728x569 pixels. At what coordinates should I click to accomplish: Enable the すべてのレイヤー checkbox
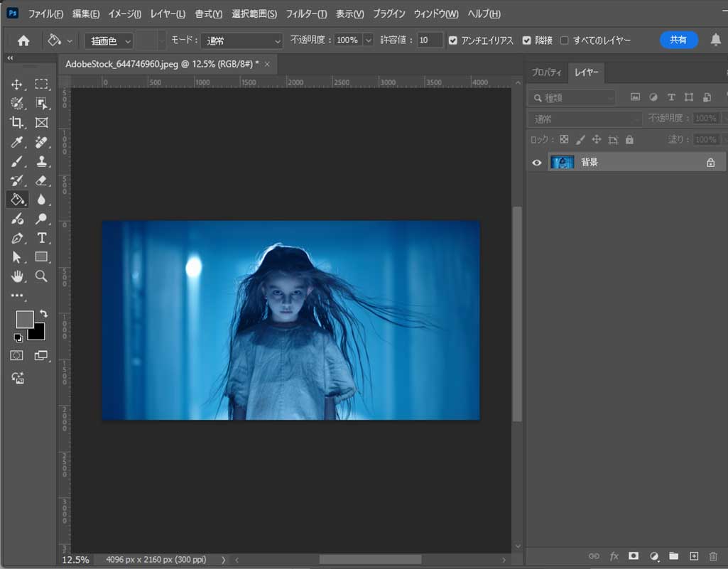point(564,40)
